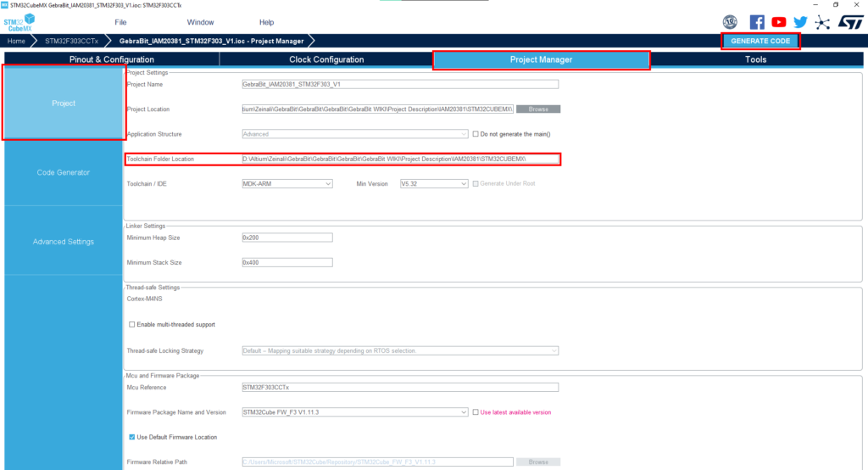The width and height of the screenshot is (868, 470).
Task: Open the Window menu
Action: [x=200, y=22]
